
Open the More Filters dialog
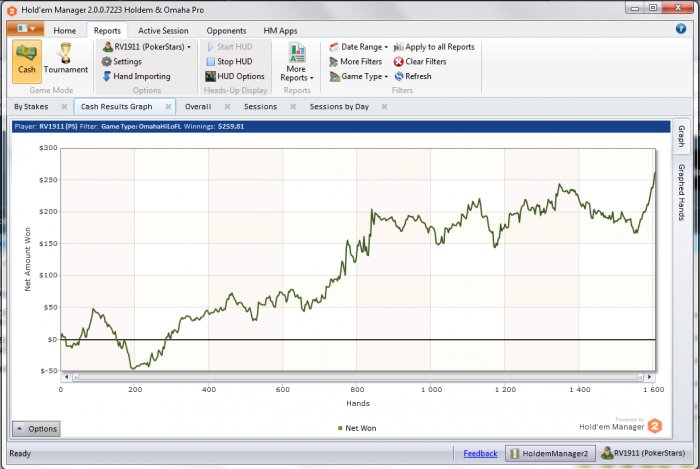pyautogui.click(x=335, y=61)
